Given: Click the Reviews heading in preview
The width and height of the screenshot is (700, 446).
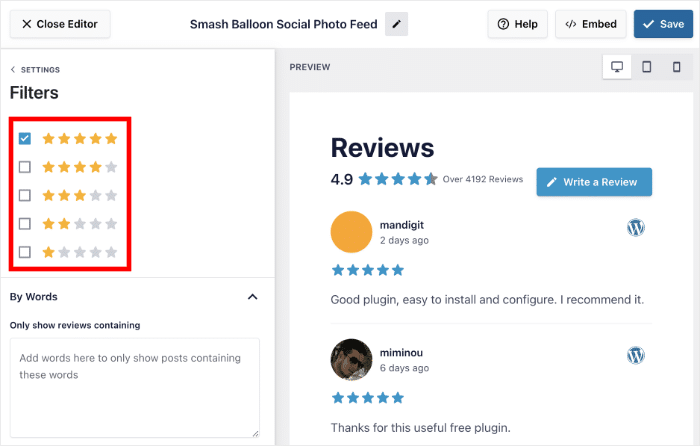Looking at the screenshot, I should pyautogui.click(x=382, y=148).
